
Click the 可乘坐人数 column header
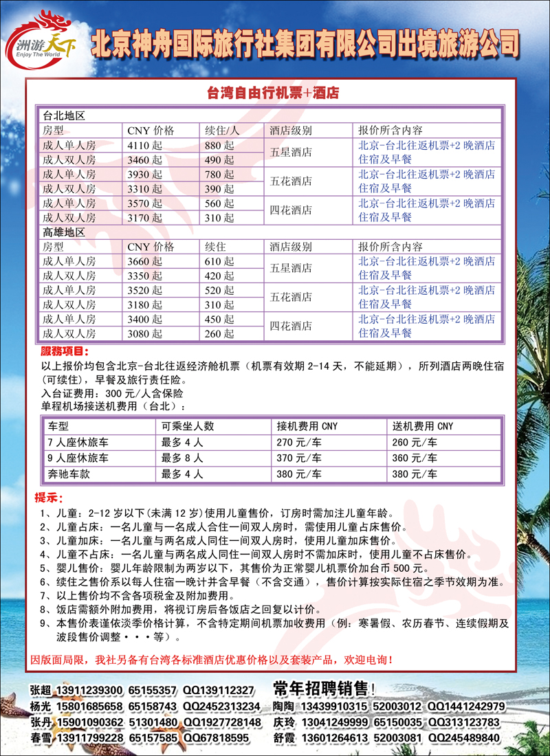187,427
